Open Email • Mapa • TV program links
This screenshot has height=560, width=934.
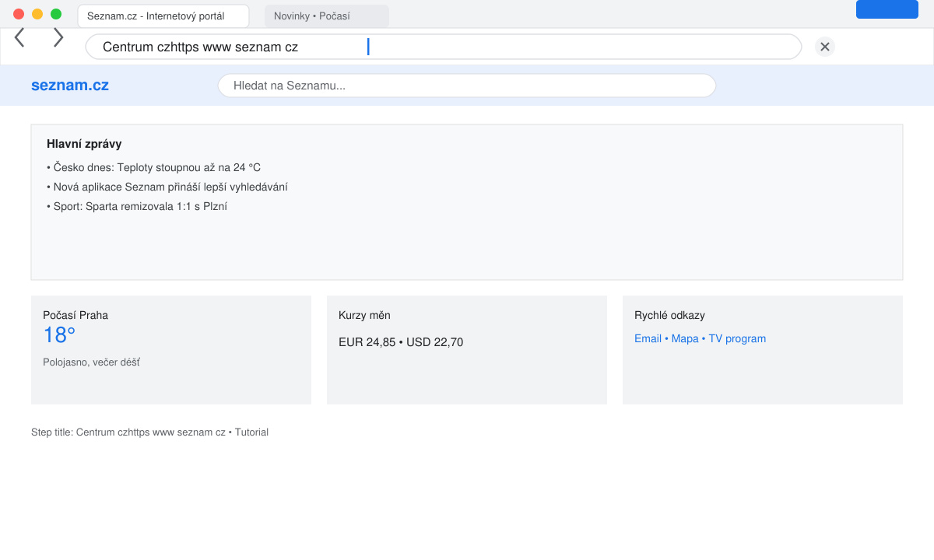(x=700, y=338)
